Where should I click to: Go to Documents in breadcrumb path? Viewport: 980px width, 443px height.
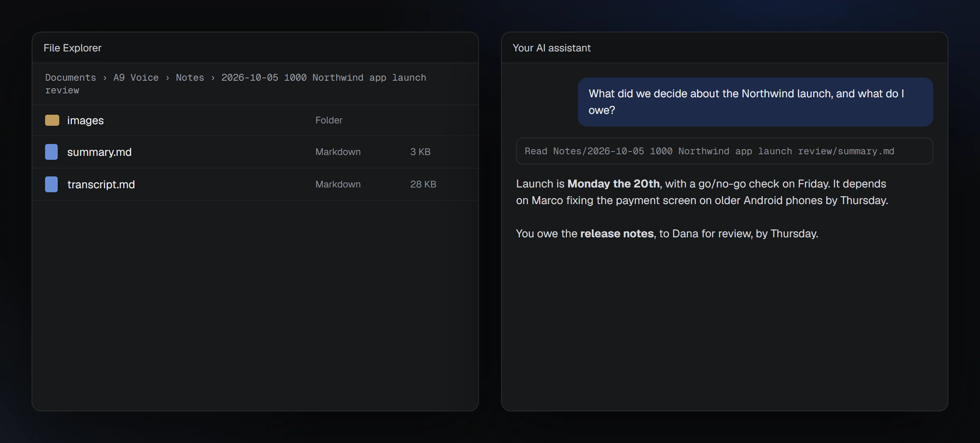70,78
